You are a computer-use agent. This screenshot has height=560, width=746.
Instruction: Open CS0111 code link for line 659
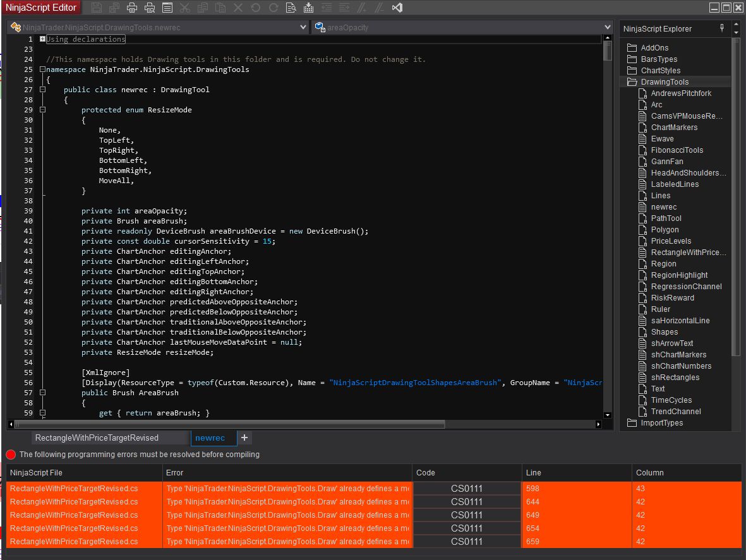pyautogui.click(x=467, y=542)
